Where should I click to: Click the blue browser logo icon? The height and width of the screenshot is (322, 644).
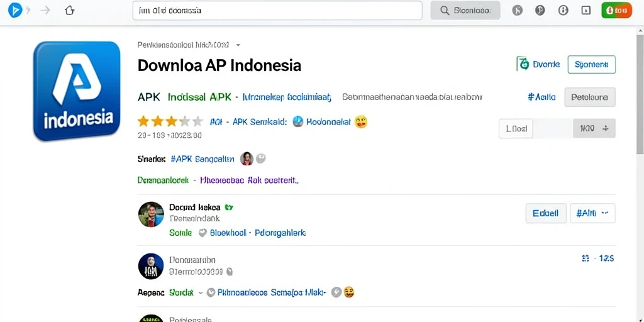[14, 10]
